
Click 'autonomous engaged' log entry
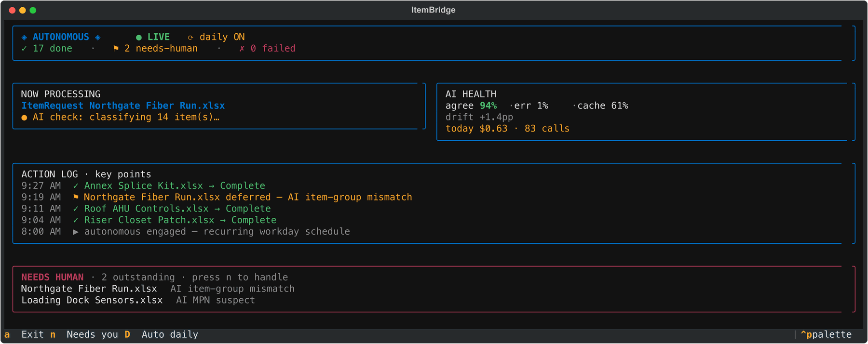[217, 232]
